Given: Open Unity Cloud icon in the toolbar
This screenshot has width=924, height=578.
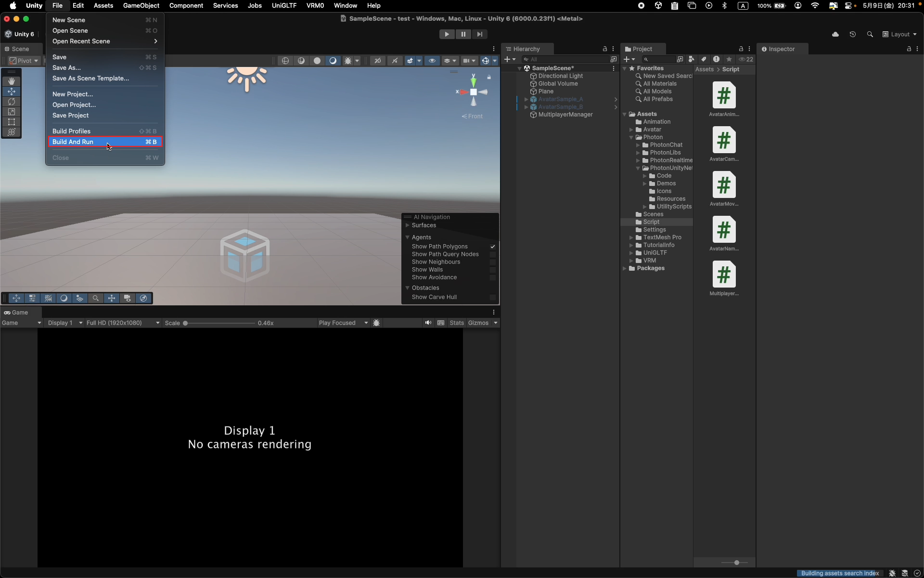Looking at the screenshot, I should (x=835, y=34).
